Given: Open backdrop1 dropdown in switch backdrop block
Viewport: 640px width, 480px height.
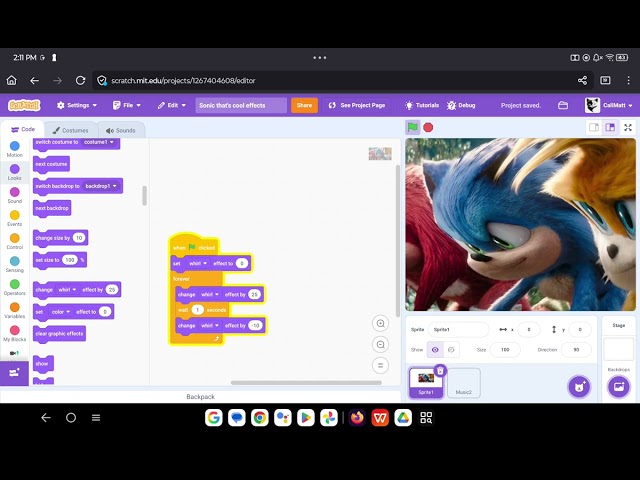Looking at the screenshot, I should pyautogui.click(x=100, y=186).
